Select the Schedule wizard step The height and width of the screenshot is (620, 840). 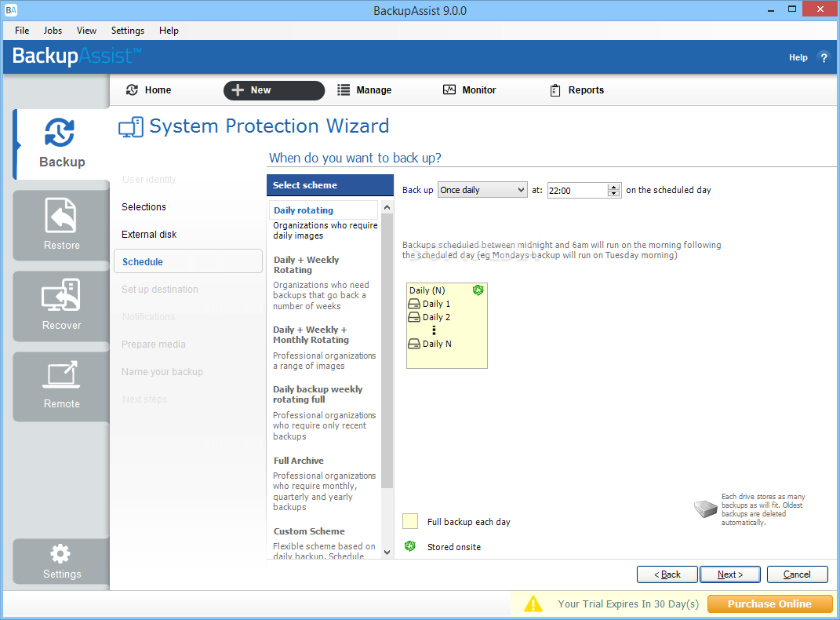tap(188, 261)
